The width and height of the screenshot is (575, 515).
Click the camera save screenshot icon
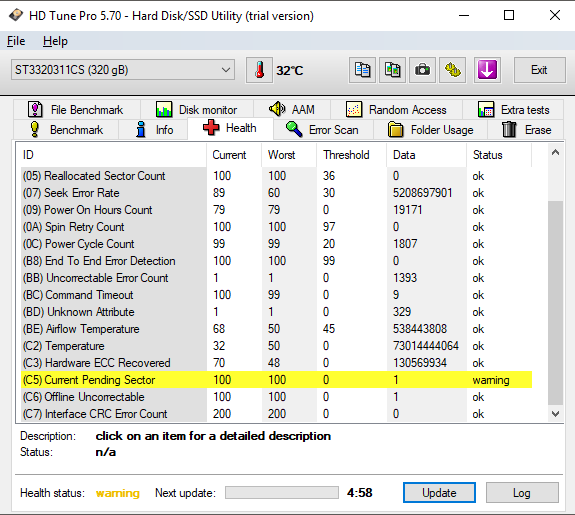[x=422, y=70]
